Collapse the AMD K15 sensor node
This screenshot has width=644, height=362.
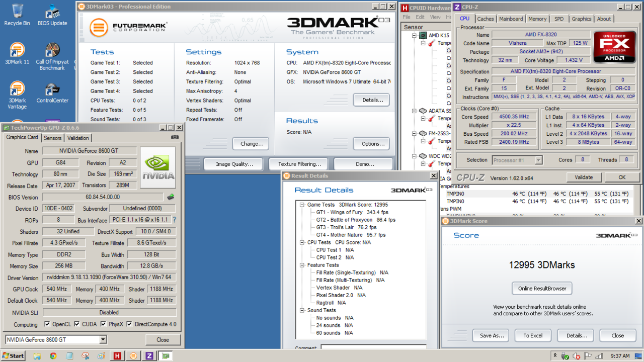click(x=415, y=36)
